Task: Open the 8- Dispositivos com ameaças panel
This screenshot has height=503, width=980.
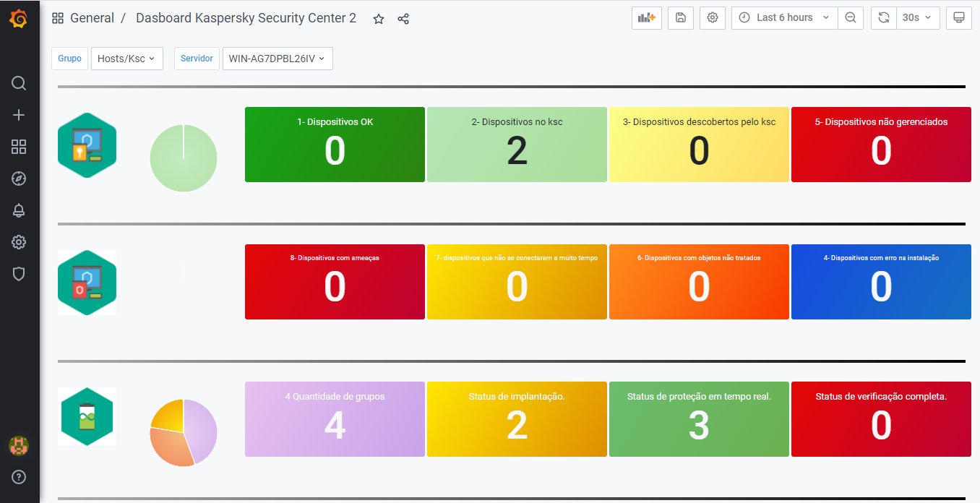Action: (x=335, y=282)
